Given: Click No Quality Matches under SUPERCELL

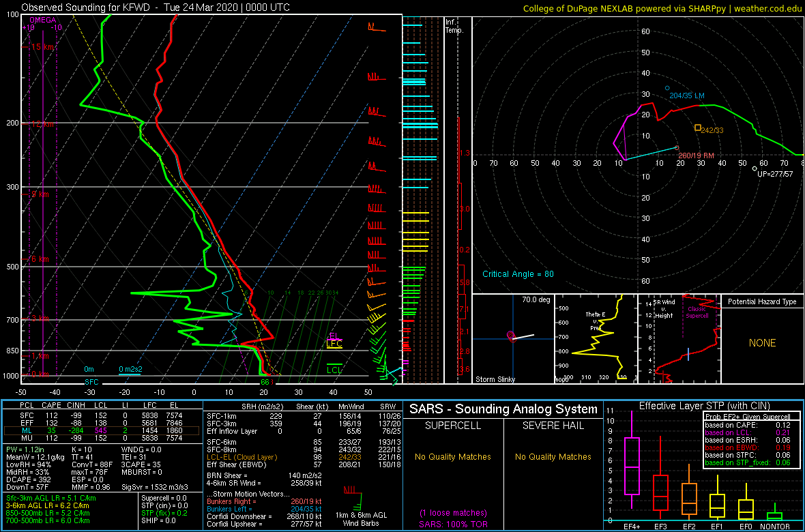Looking at the screenshot, I should pos(454,457).
